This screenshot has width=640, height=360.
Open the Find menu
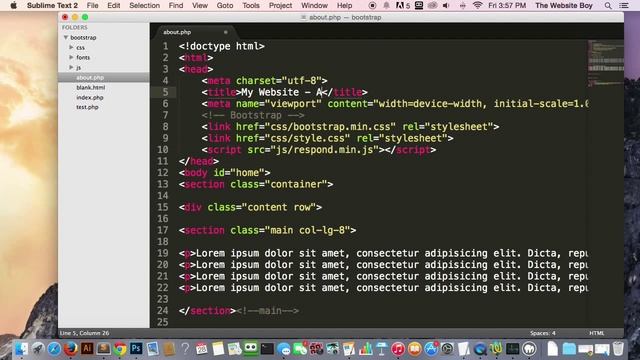click(176, 6)
